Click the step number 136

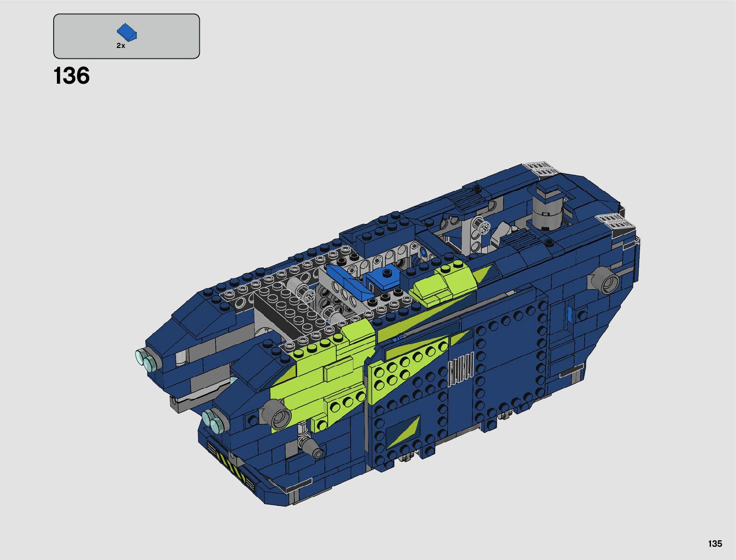[71, 76]
